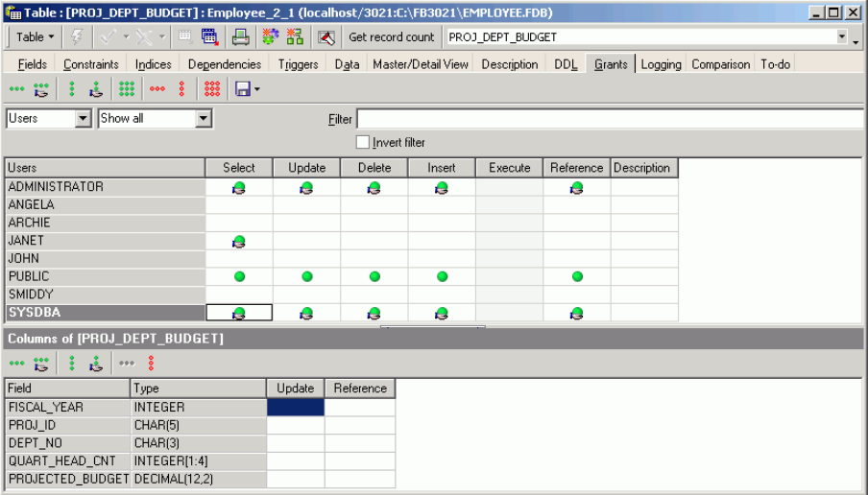
Task: Expand the Show all dropdown
Action: (204, 118)
